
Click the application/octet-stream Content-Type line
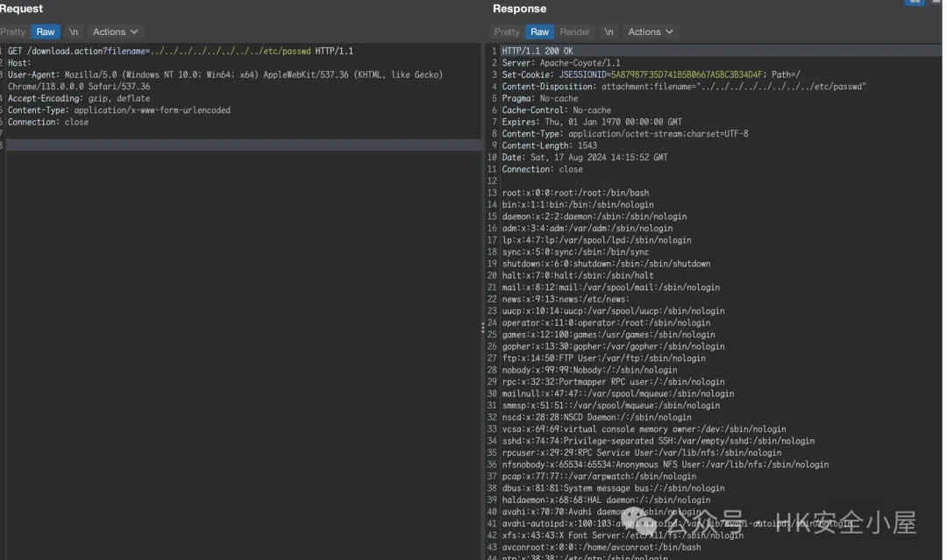coord(625,134)
